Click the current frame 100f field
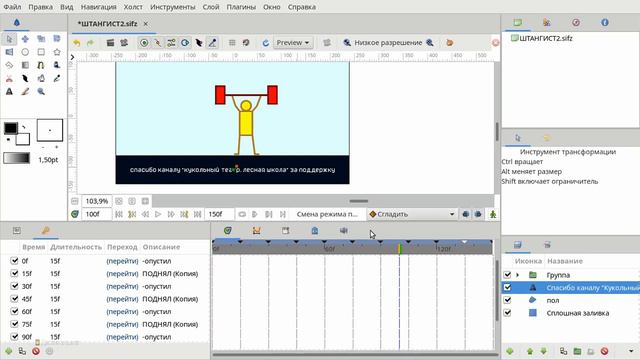Screen dimensions: 640x360 pyautogui.click(x=97, y=214)
